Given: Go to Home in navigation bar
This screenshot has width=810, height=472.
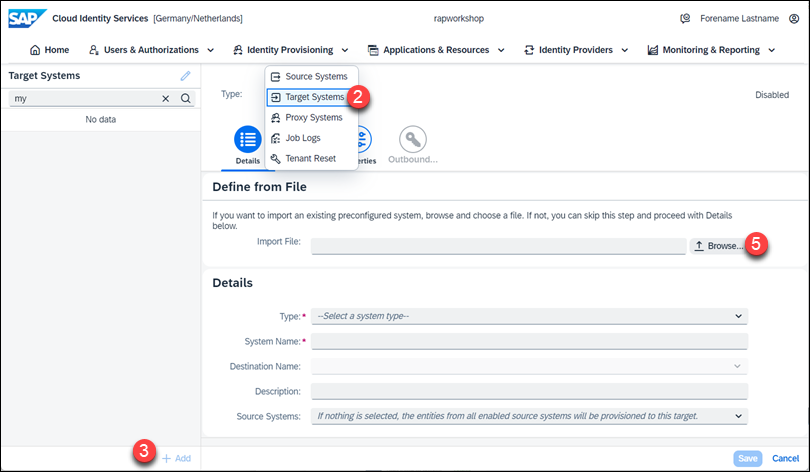Looking at the screenshot, I should pos(50,50).
